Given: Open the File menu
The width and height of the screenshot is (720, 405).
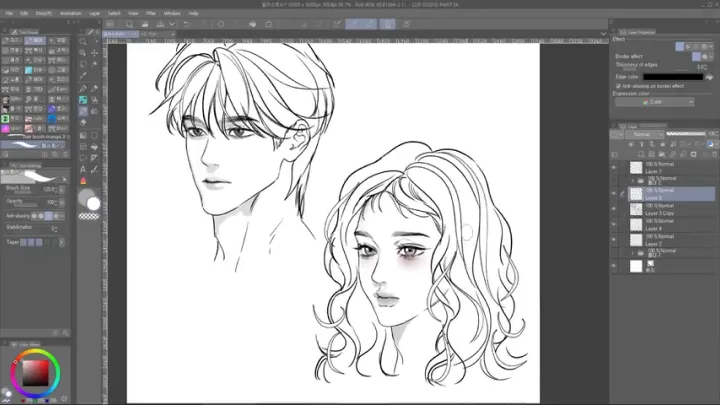Looking at the screenshot, I should 9,13.
